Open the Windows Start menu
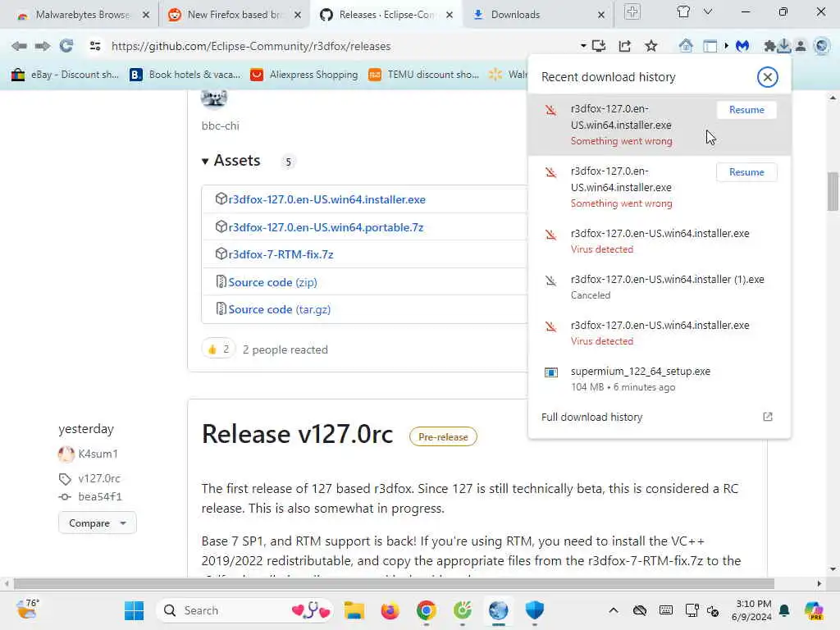The image size is (840, 630). click(134, 610)
